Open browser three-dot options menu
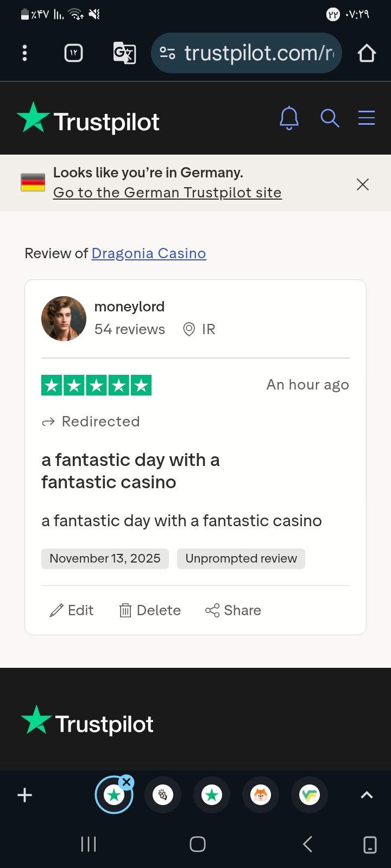The height and width of the screenshot is (868, 391). 24,53
